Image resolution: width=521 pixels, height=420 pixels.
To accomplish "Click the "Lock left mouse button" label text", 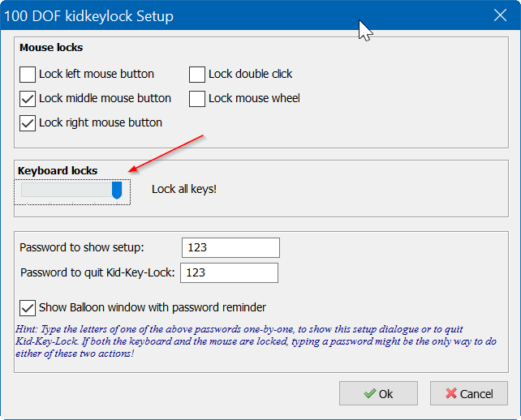I will (97, 75).
